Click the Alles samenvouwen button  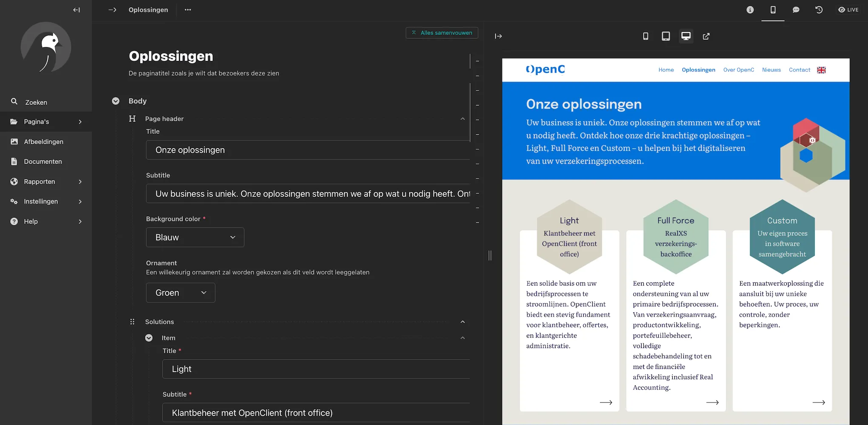point(442,33)
